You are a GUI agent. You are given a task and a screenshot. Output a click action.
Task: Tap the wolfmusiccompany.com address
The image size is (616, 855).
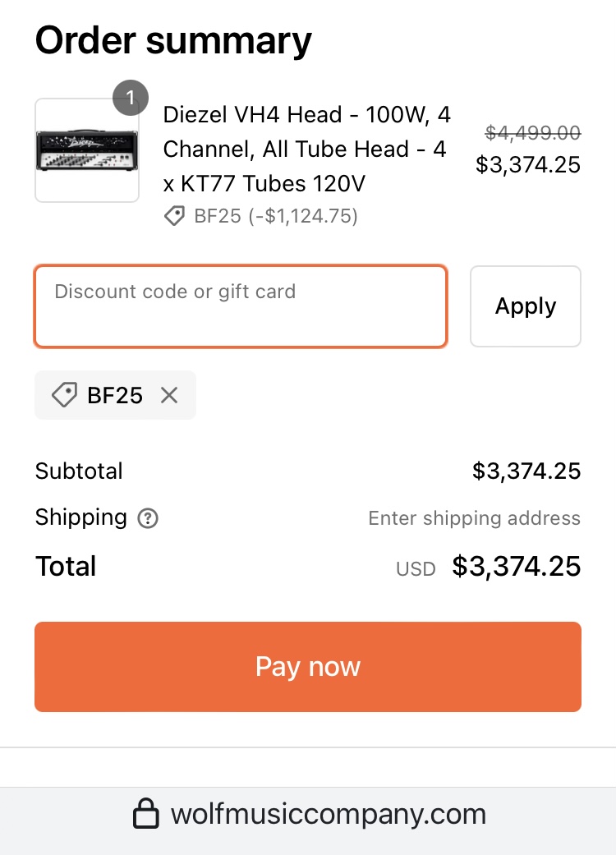(329, 815)
